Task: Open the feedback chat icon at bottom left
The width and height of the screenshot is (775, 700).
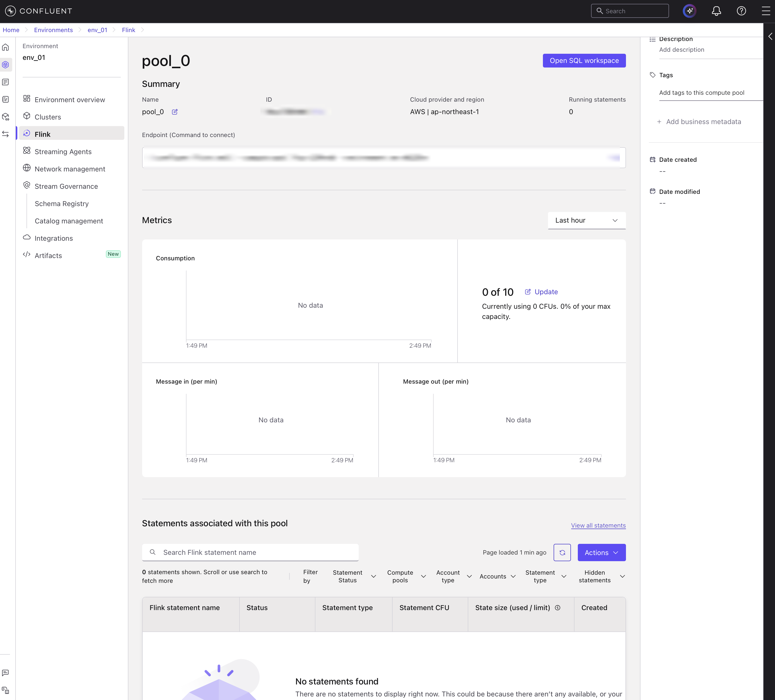Action: coord(5,673)
